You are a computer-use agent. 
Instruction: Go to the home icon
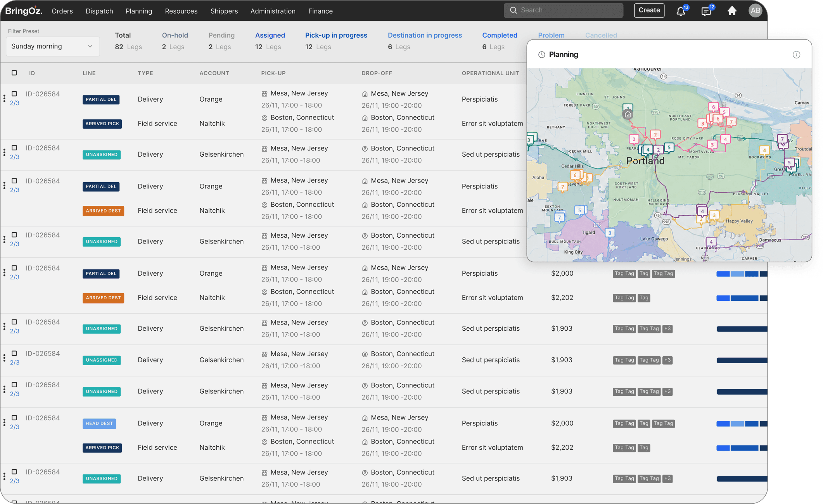[x=732, y=11]
